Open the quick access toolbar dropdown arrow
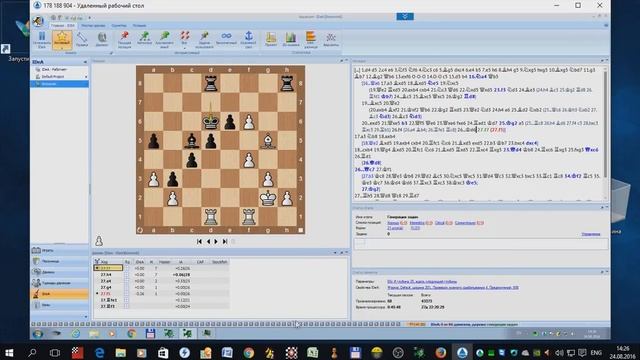Screen dimensions: 640x360 click(x=89, y=18)
